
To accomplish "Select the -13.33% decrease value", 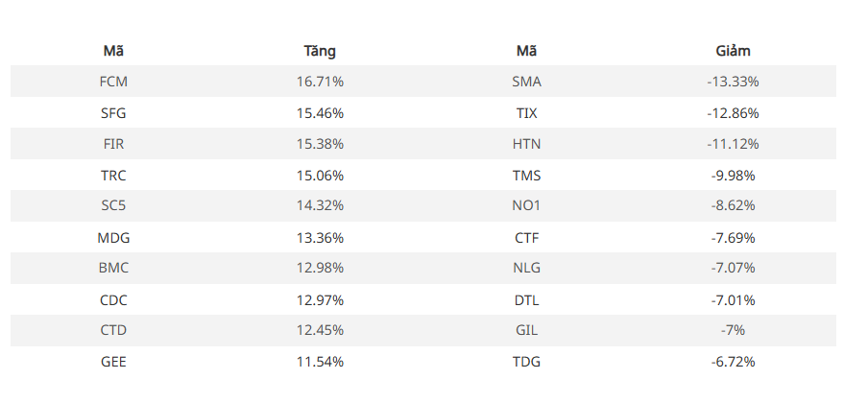I will pos(733,82).
